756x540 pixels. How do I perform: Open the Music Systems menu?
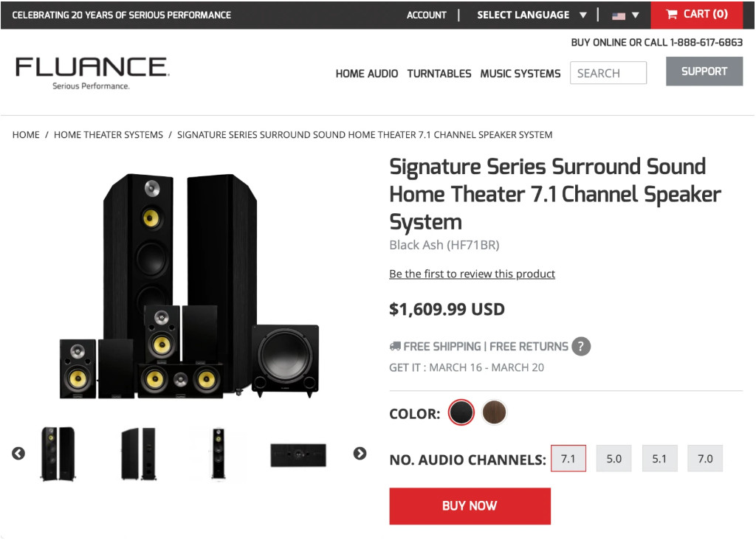520,74
